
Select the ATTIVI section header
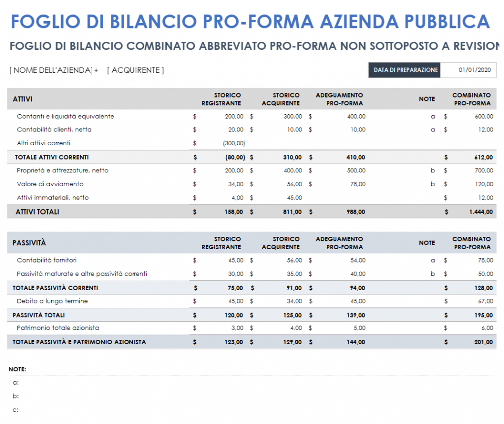[23, 99]
